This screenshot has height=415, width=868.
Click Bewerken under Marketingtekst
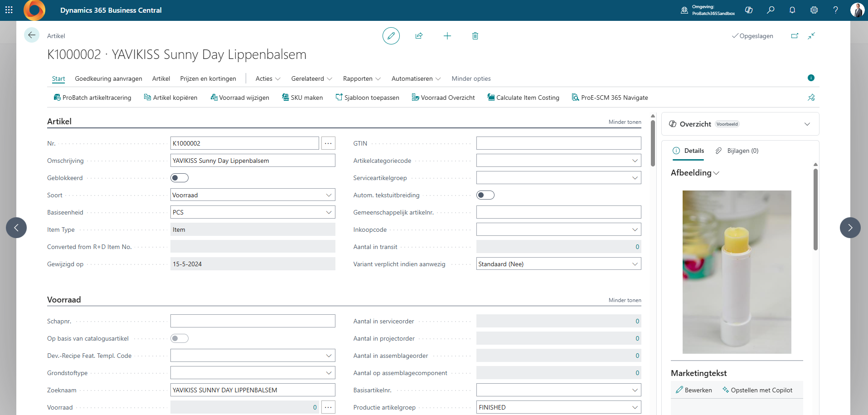pos(694,390)
